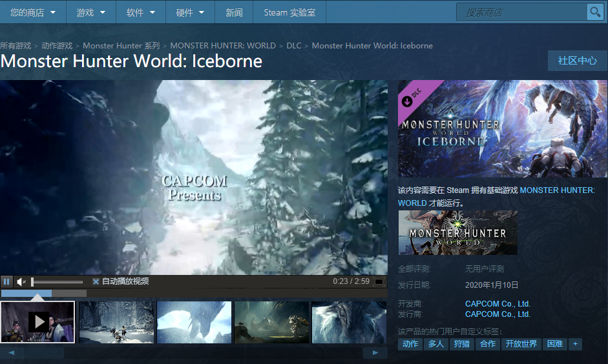Expand the 软件 dropdown menu

point(141,12)
